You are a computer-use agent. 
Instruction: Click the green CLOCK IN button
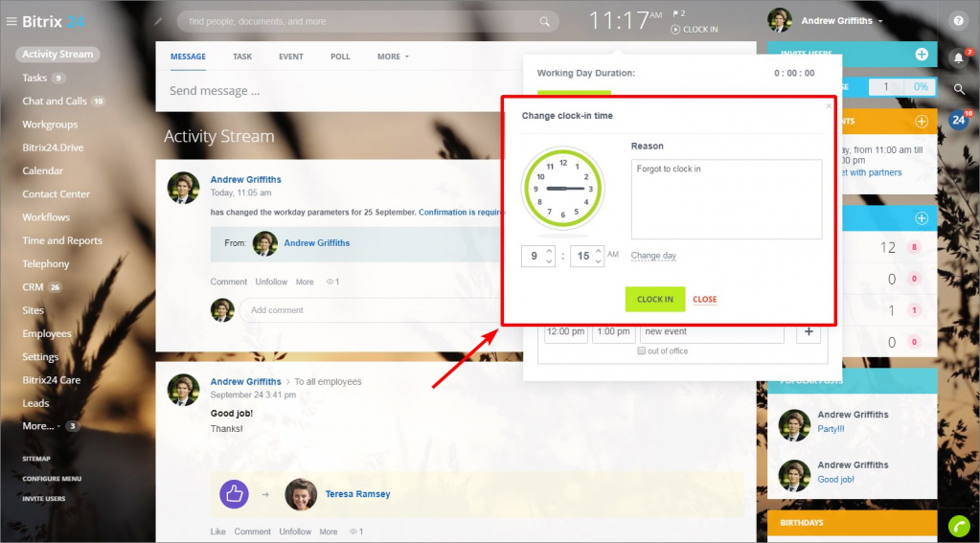coord(655,300)
